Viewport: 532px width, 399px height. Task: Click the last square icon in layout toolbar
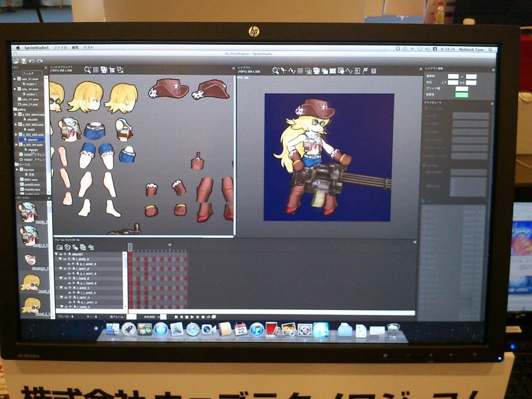click(x=374, y=71)
